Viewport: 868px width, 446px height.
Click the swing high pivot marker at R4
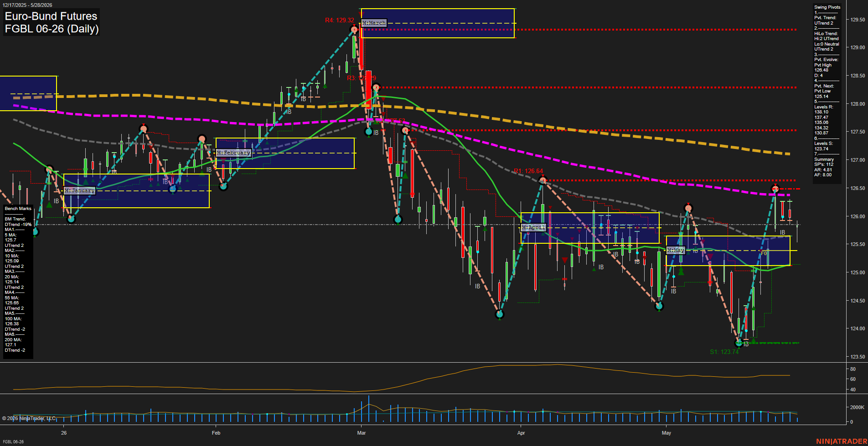tap(354, 30)
